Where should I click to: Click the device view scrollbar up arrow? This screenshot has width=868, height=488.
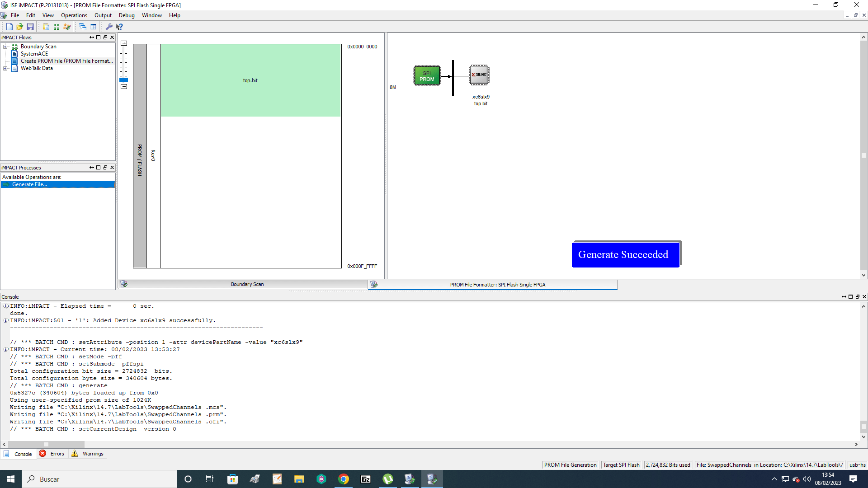pyautogui.click(x=863, y=38)
